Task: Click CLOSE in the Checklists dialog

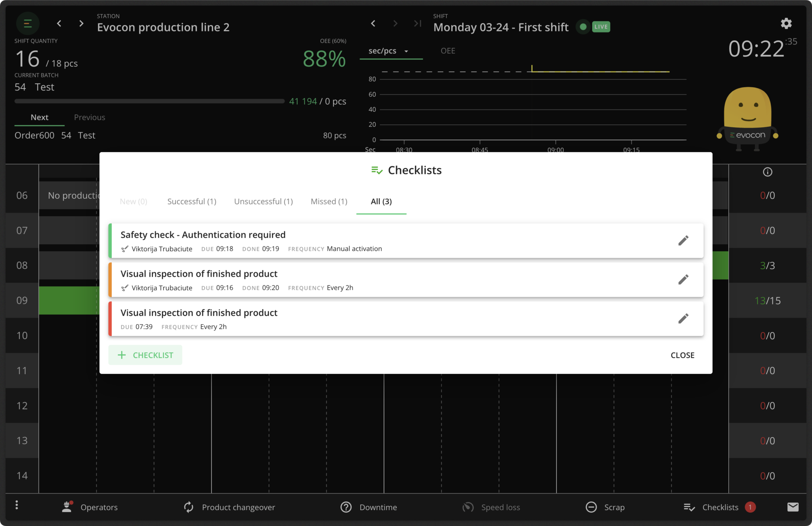Action: point(682,356)
